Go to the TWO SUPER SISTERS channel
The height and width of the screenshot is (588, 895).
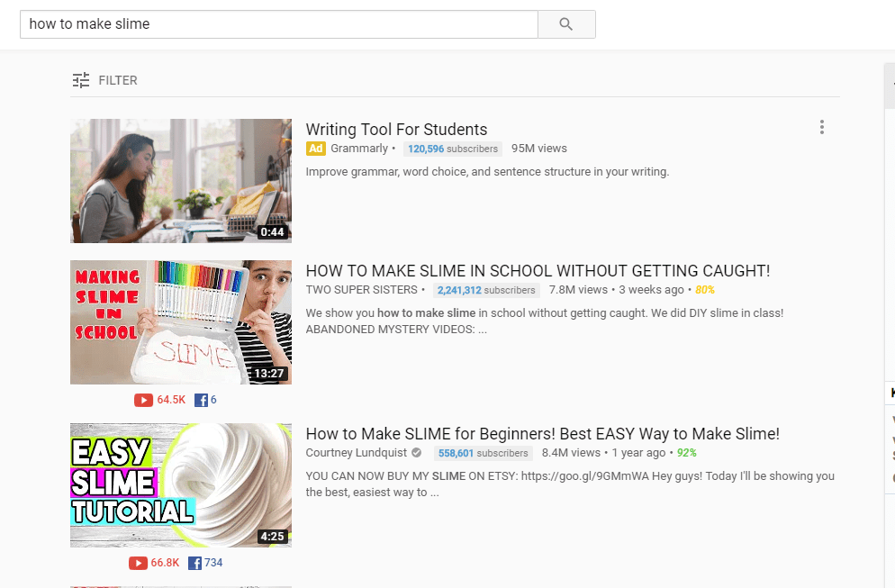tap(361, 289)
